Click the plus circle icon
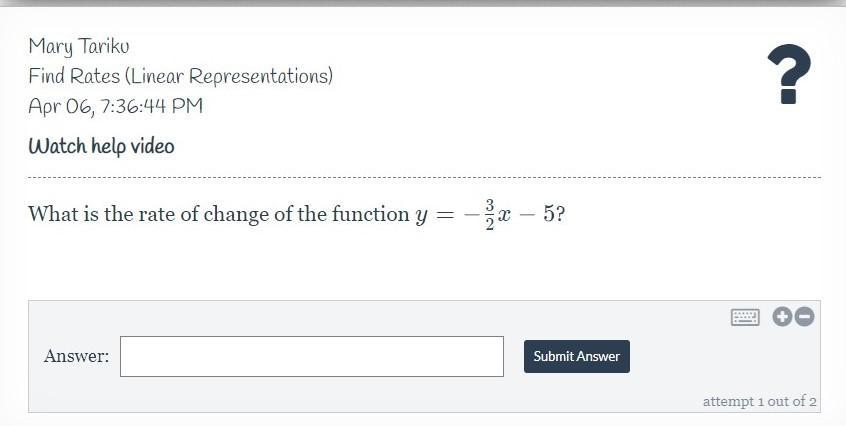This screenshot has height=426, width=846. coord(782,317)
